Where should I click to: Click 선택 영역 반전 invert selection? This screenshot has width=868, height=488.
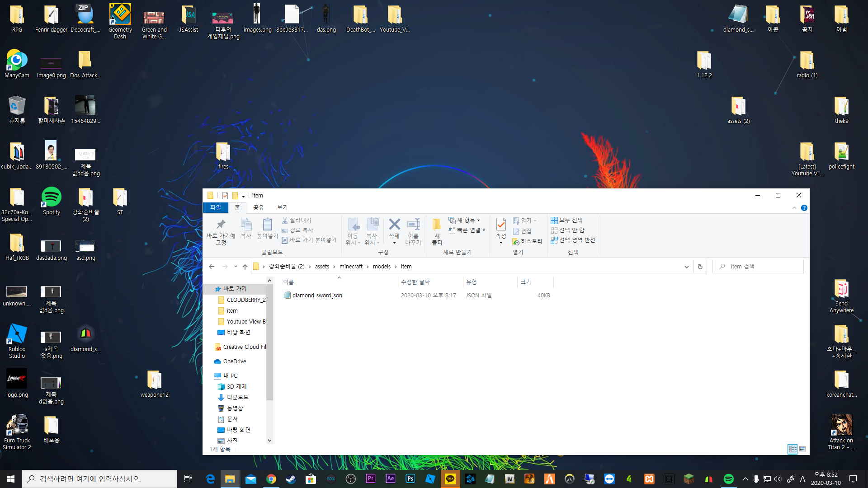pyautogui.click(x=573, y=240)
